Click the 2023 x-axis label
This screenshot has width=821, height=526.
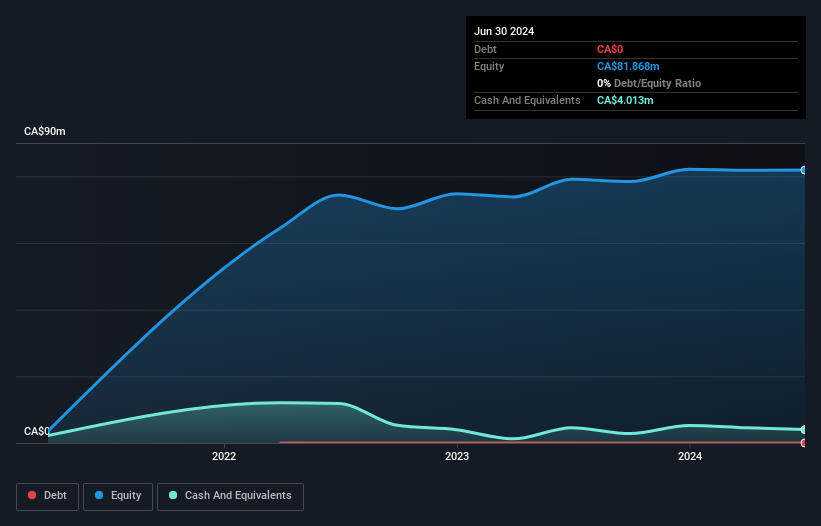(x=457, y=456)
